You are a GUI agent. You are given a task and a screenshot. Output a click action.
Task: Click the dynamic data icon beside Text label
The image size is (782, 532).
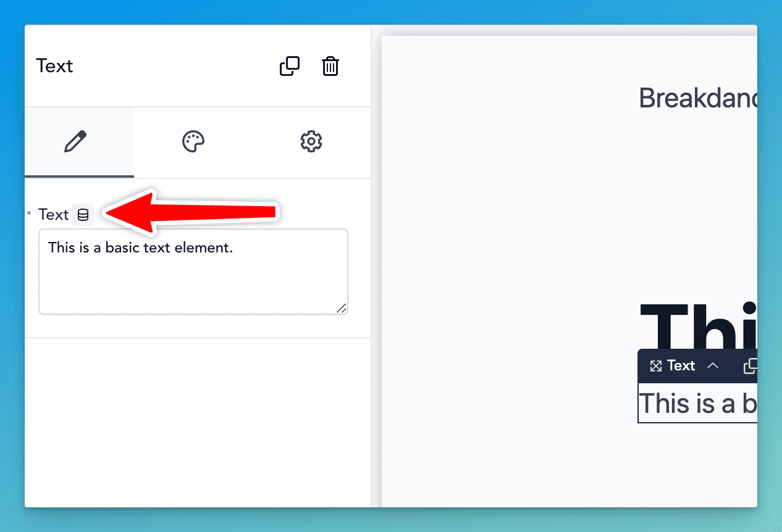[83, 215]
